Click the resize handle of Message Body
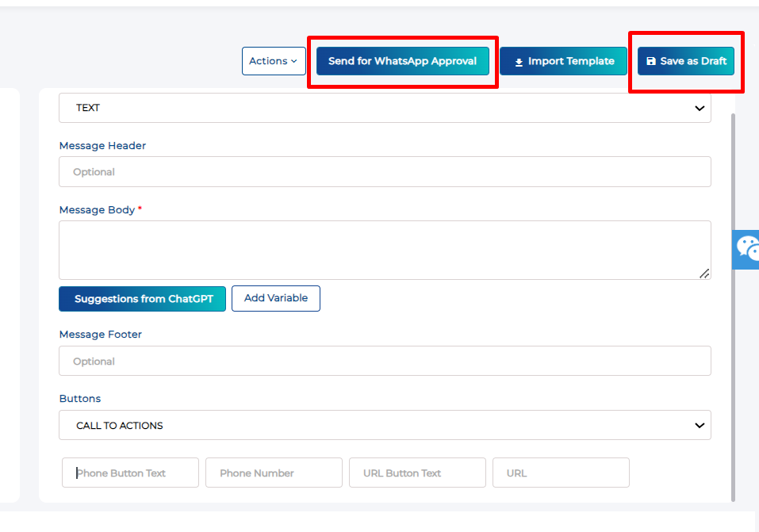This screenshot has height=532, width=759. point(704,274)
